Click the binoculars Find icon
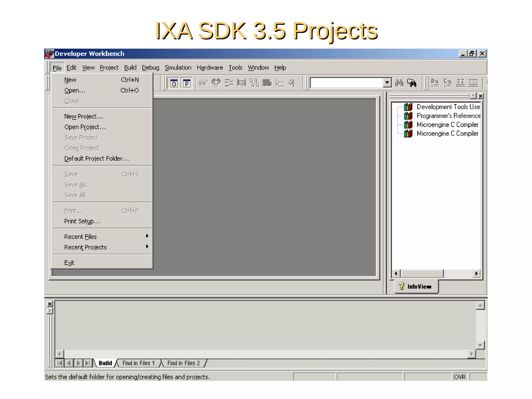 pos(399,83)
